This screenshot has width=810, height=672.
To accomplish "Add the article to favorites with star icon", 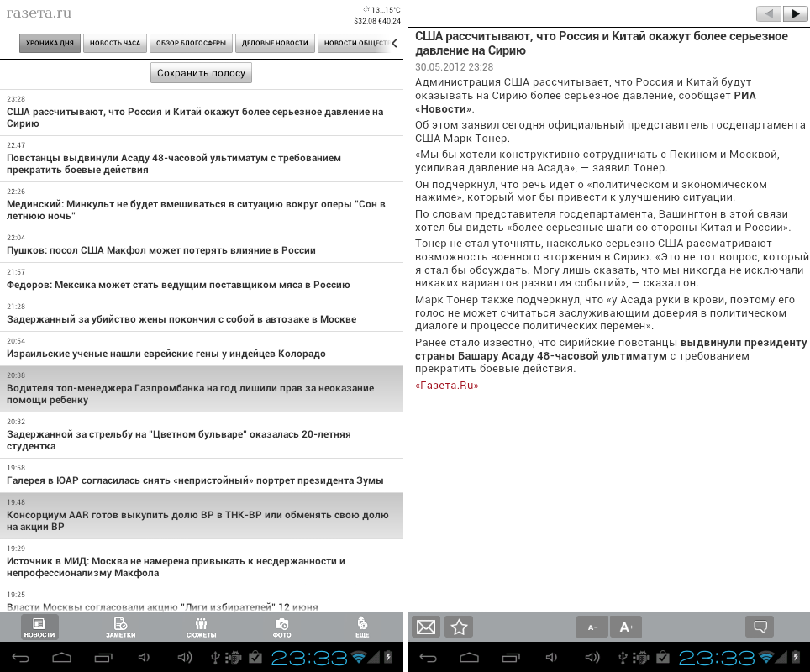I will (459, 627).
